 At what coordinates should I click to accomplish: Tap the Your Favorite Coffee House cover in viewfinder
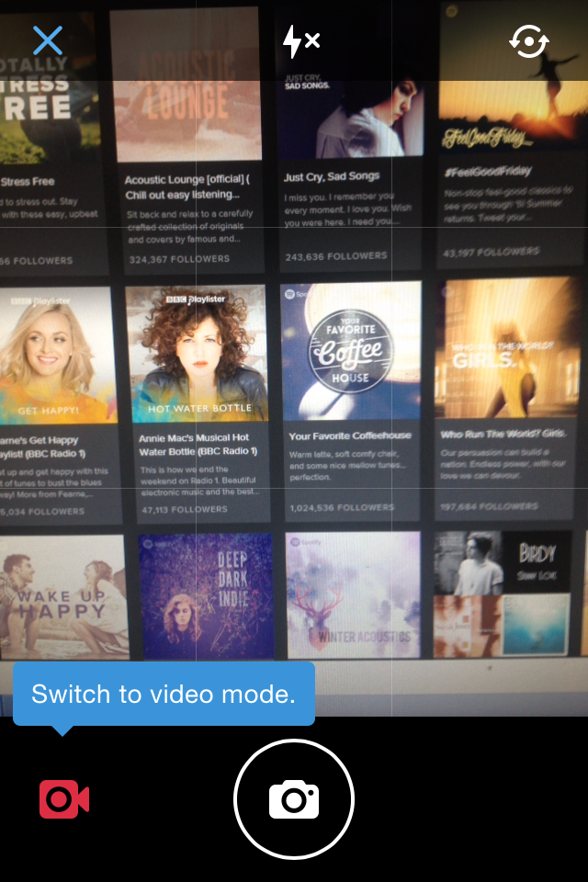pos(351,350)
